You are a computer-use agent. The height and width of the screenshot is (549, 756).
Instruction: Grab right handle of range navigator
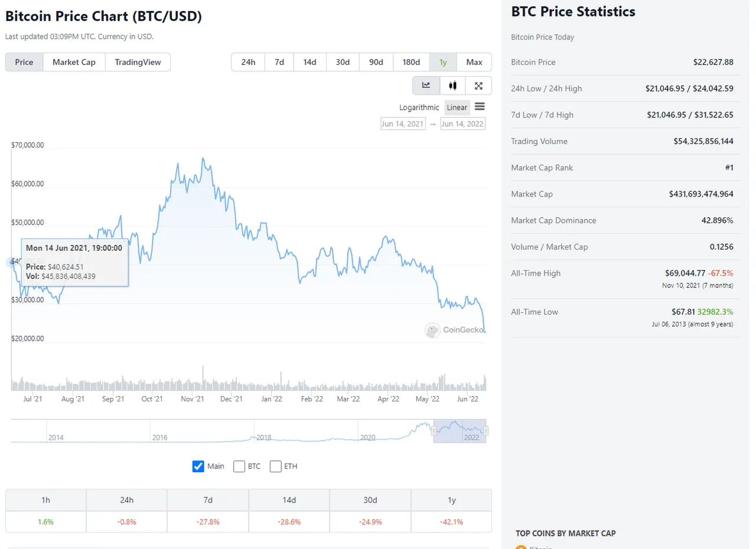click(485, 432)
